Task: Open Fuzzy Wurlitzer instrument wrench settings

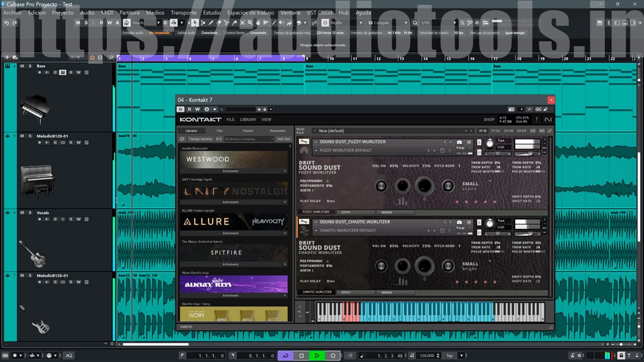Action: pyautogui.click(x=304, y=142)
